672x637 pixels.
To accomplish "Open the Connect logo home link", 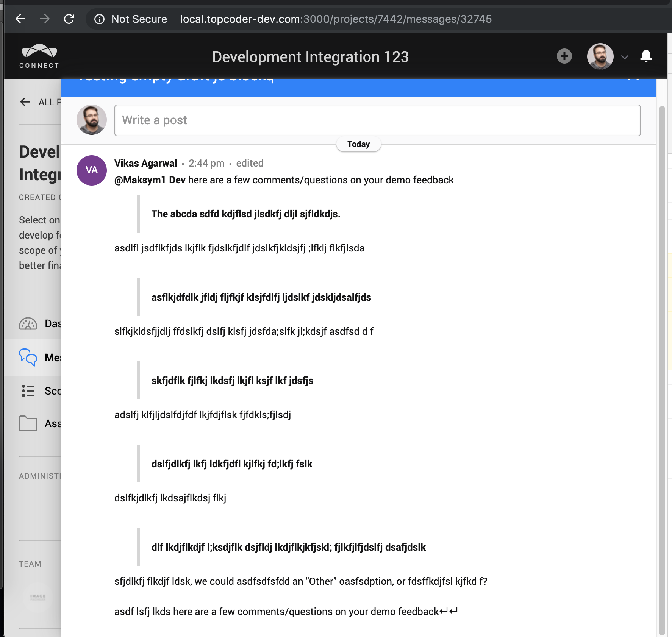I will [x=39, y=56].
